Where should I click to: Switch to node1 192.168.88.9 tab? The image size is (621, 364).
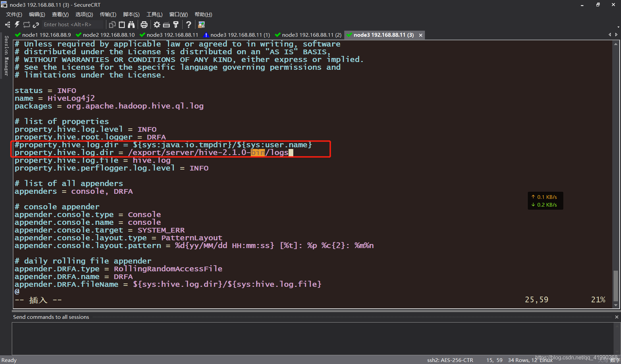[x=43, y=35]
